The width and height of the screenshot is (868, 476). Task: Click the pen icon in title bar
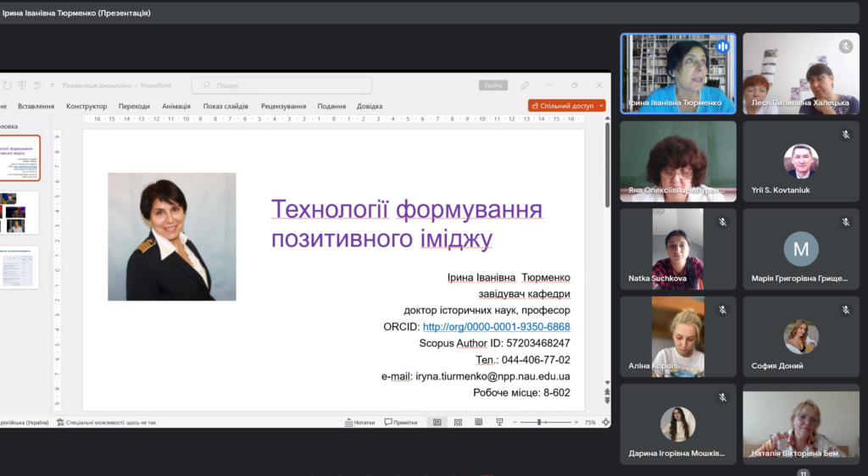(x=525, y=86)
